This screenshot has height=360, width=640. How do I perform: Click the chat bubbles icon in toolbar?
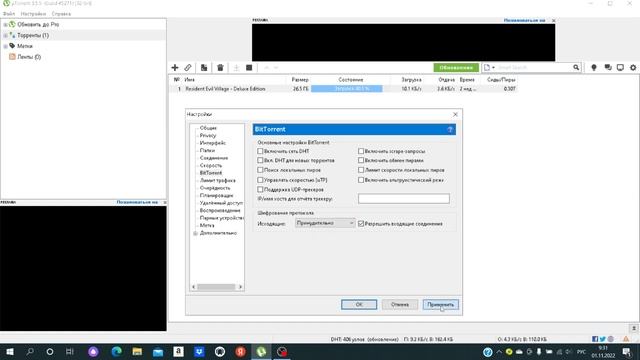[x=608, y=67]
